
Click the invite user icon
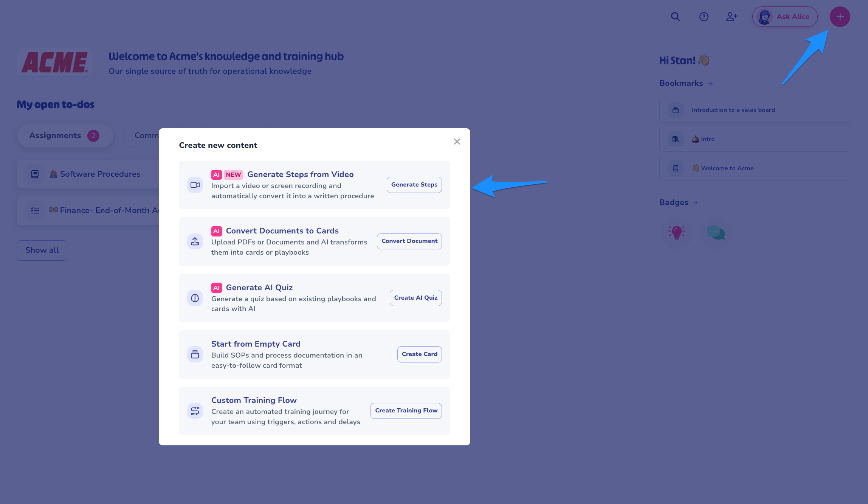[732, 17]
